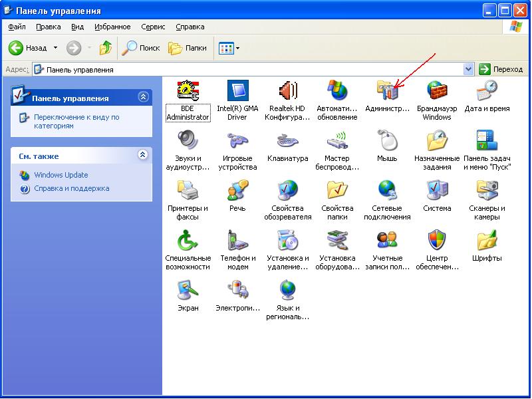Open the Шрифты folder icon
This screenshot has width=532, height=399.
487,241
